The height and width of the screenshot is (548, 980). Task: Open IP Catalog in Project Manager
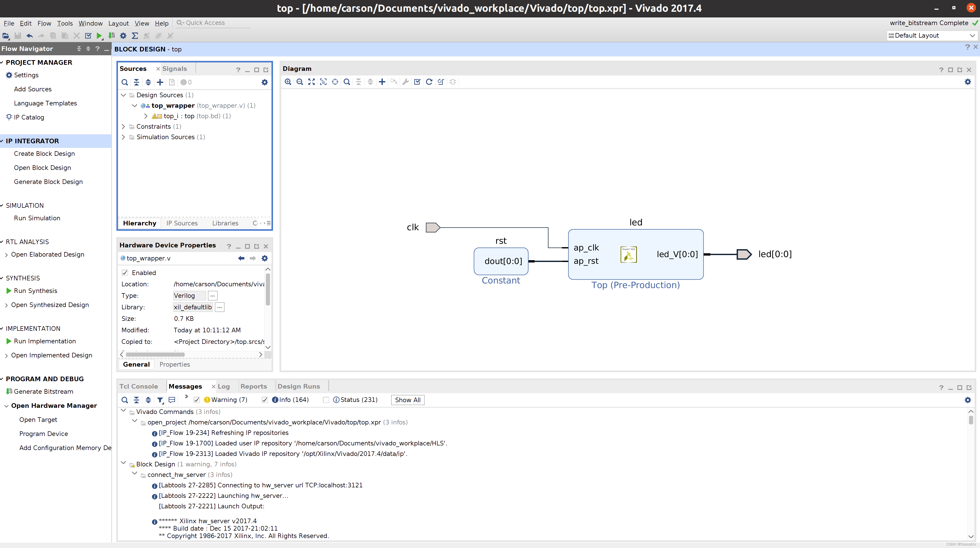tap(29, 117)
